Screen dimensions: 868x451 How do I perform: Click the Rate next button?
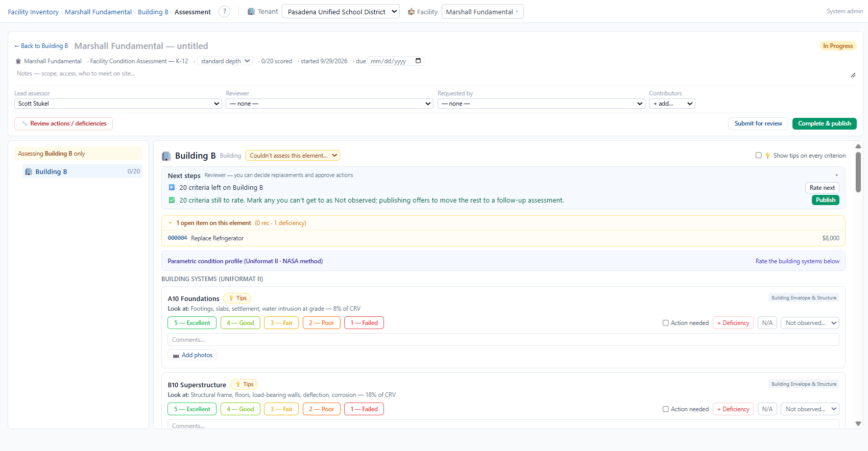822,188
